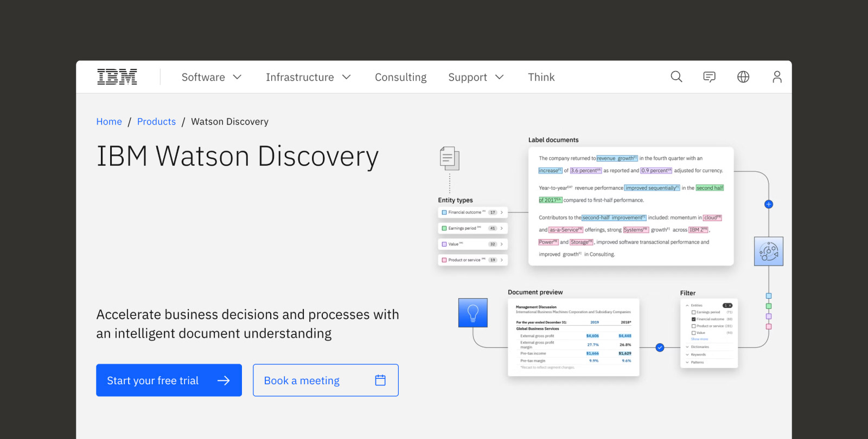Open the user profile icon
This screenshot has width=868, height=439.
coord(777,77)
